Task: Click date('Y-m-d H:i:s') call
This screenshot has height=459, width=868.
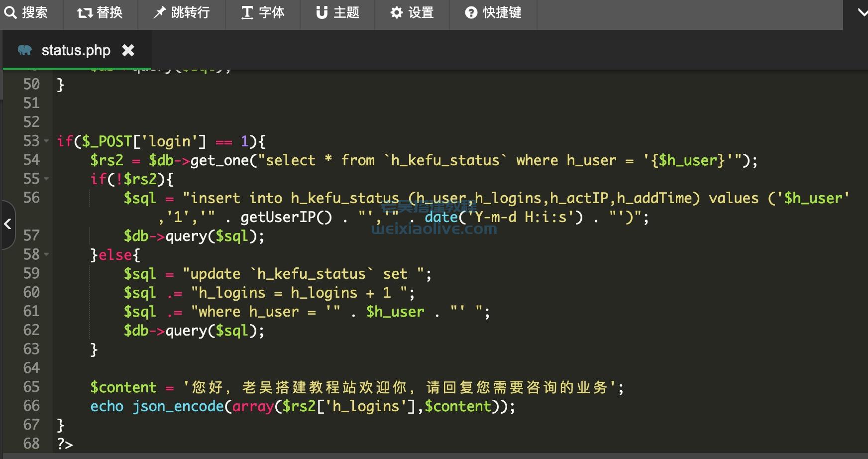Action: (x=504, y=217)
